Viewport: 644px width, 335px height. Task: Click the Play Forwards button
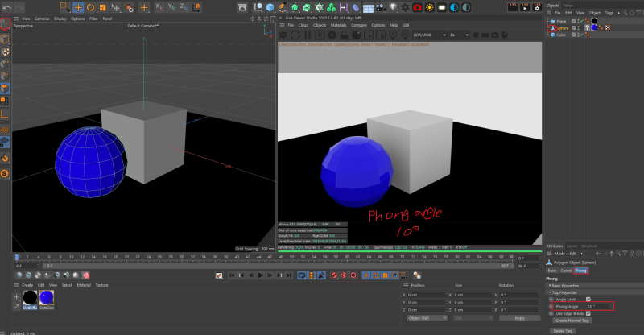[260, 275]
